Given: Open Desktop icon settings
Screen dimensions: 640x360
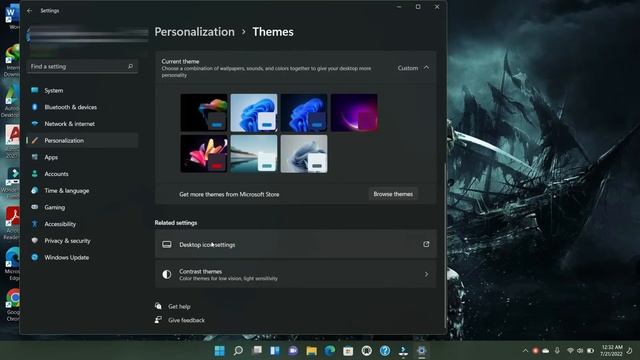Looking at the screenshot, I should coord(296,244).
